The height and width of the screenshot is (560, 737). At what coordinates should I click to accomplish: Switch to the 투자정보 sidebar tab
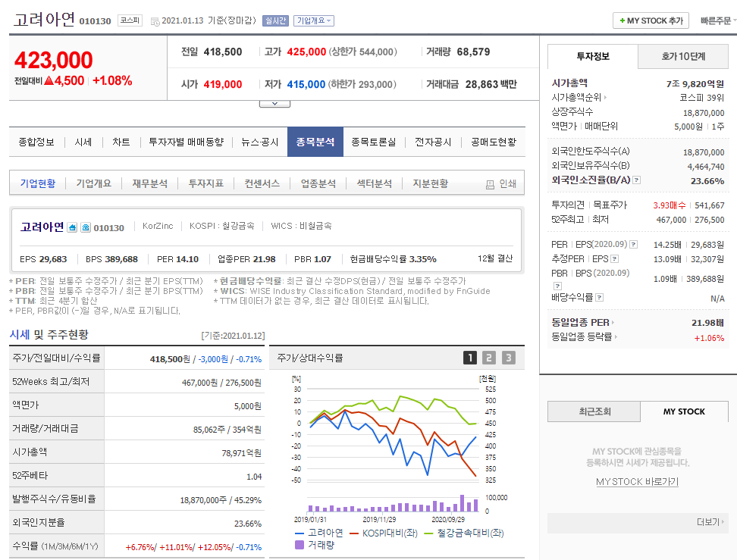[x=593, y=56]
